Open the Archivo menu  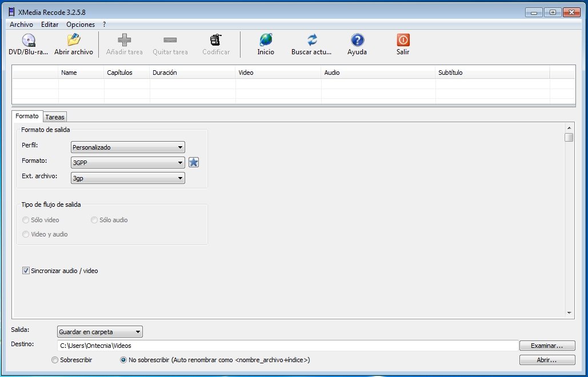[x=21, y=25]
